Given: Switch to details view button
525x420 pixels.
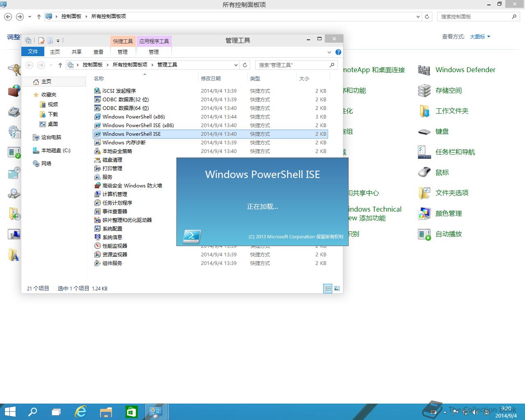Looking at the screenshot, I should [328, 288].
